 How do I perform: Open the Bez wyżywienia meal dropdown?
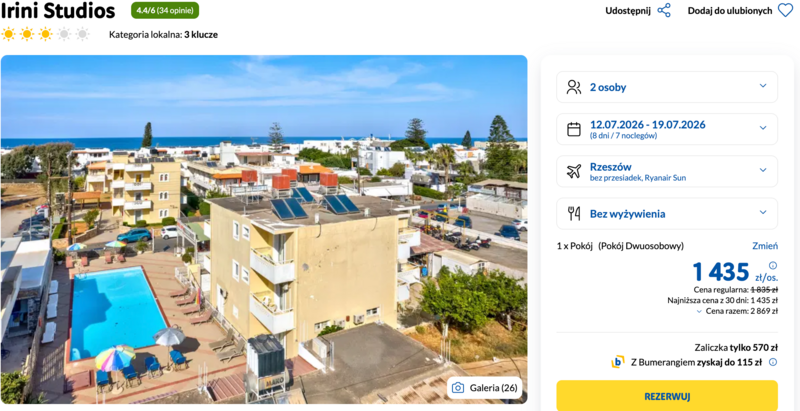(x=763, y=213)
